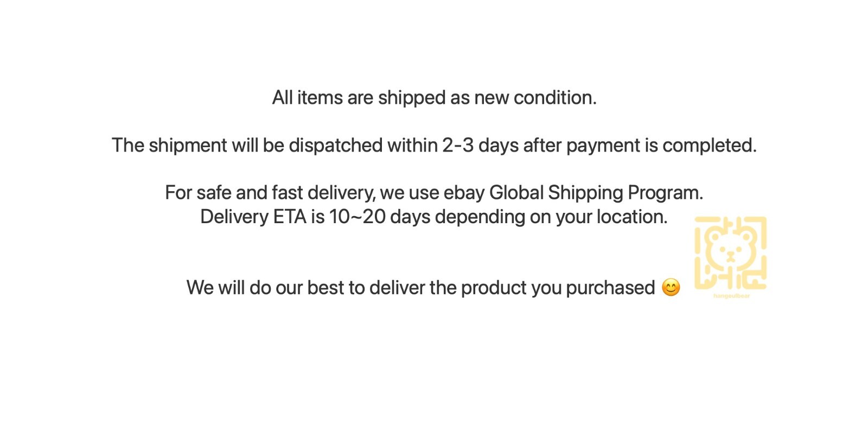868x436 pixels.
Task: Select 'Global Shipping Program' phrase
Action: tap(594, 193)
